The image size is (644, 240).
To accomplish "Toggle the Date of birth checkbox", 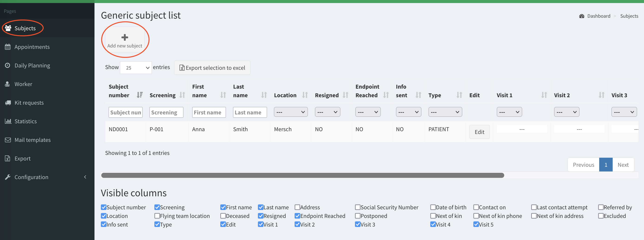I will coord(433,207).
